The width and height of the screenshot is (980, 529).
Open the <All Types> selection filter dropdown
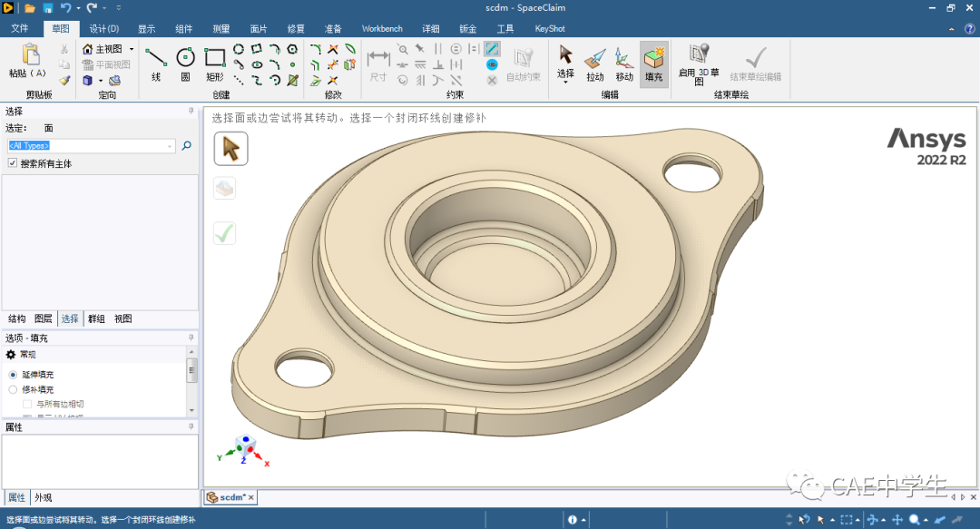(x=170, y=146)
